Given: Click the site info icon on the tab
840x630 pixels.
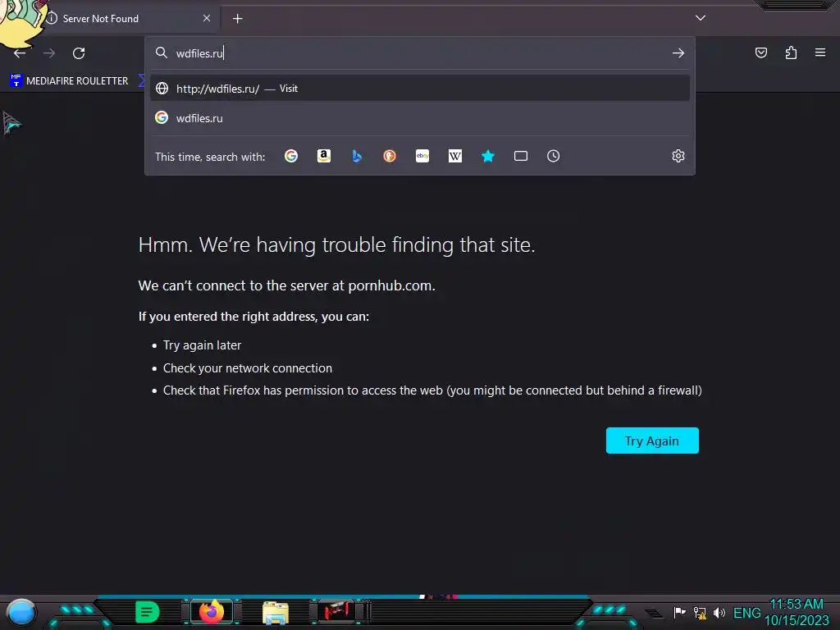Looking at the screenshot, I should coord(52,18).
